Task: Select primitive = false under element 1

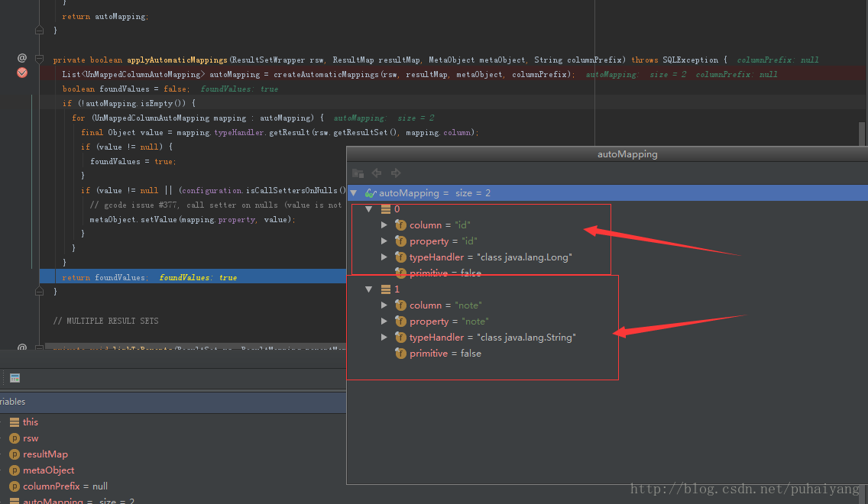Action: [445, 354]
